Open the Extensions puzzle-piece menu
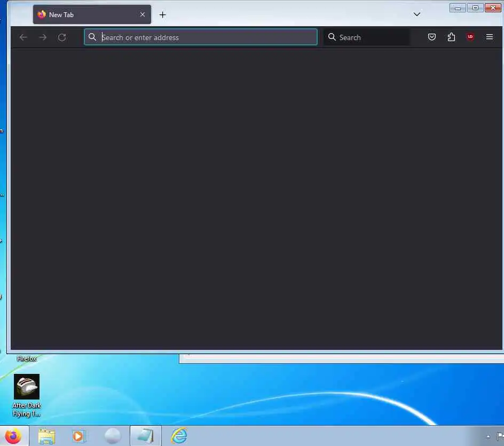The image size is (504, 446). pyautogui.click(x=451, y=37)
